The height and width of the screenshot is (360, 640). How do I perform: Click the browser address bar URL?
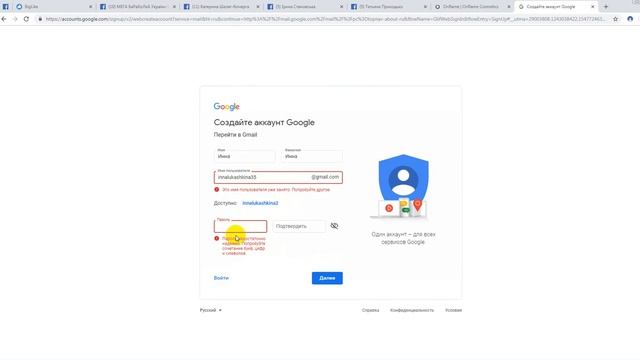coord(325,19)
